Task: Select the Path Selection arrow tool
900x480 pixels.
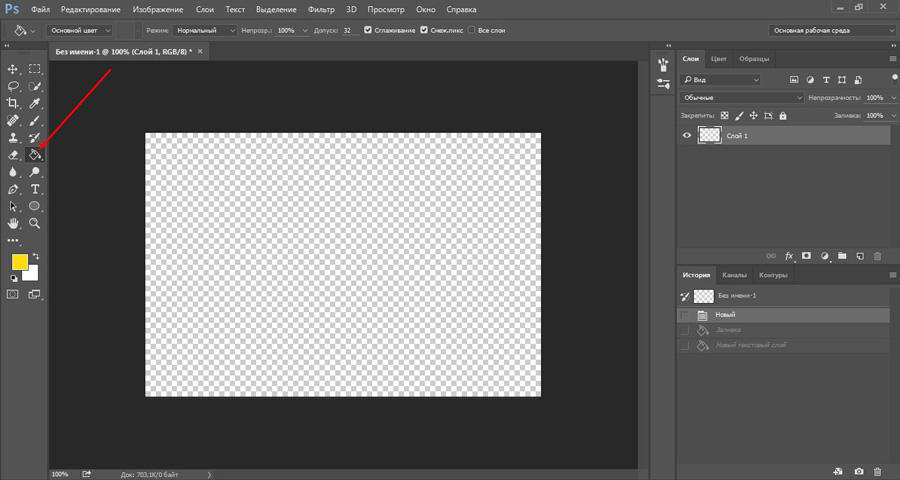Action: tap(13, 206)
